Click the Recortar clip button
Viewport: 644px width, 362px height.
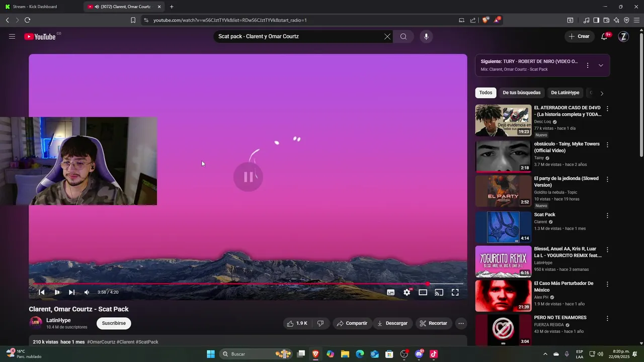[433, 323]
